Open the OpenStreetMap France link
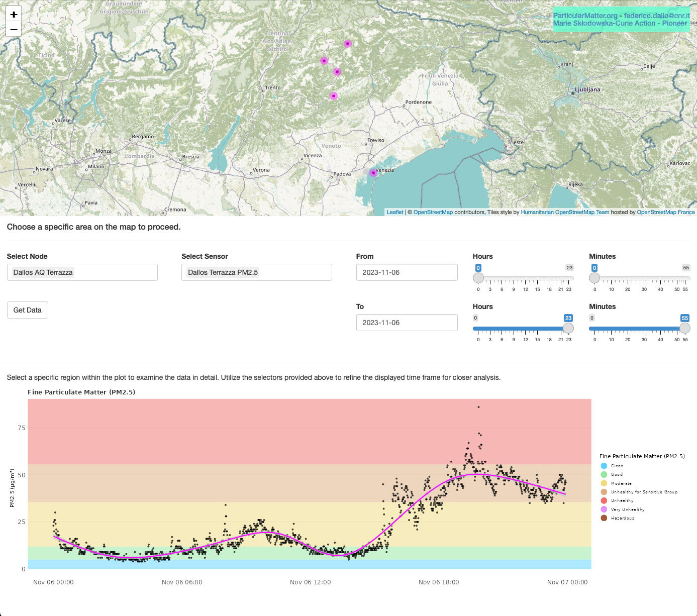 pos(665,212)
